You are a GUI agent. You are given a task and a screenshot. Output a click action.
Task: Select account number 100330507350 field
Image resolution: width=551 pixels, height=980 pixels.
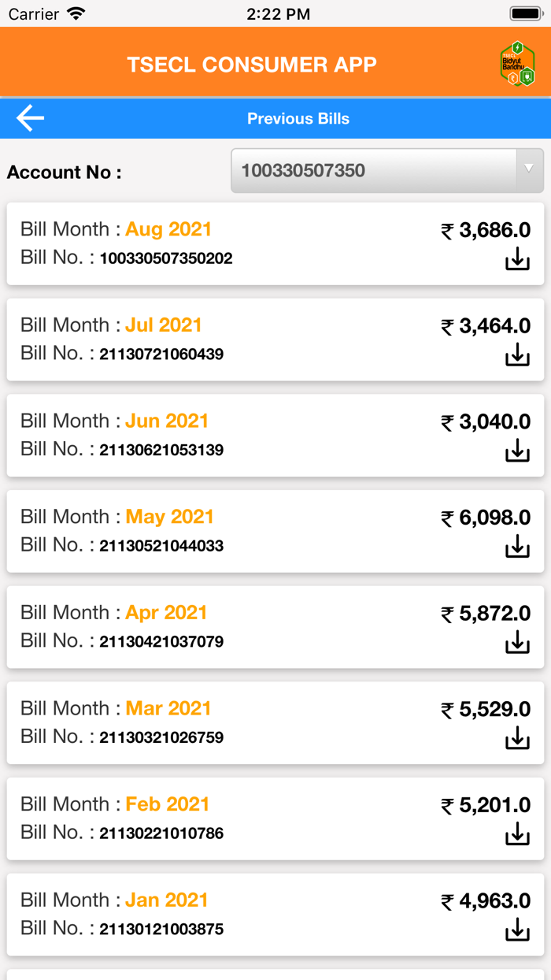[x=374, y=170]
